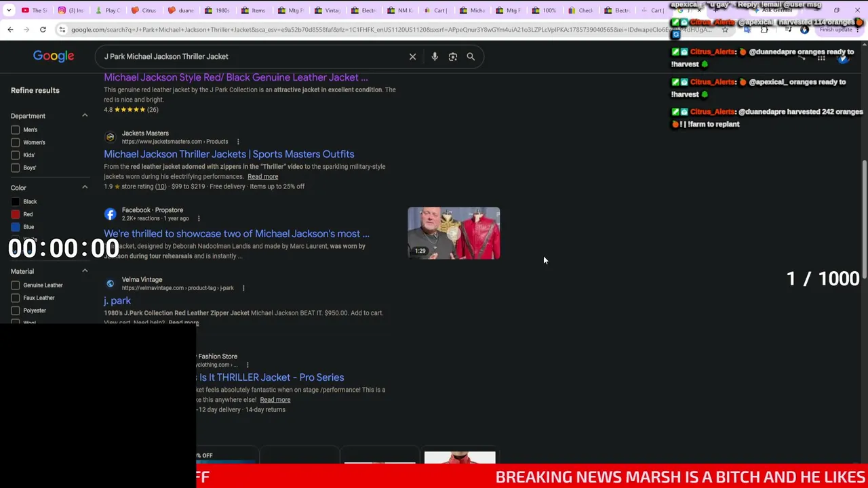
Task: Switch to the Citrus tab
Action: click(144, 10)
